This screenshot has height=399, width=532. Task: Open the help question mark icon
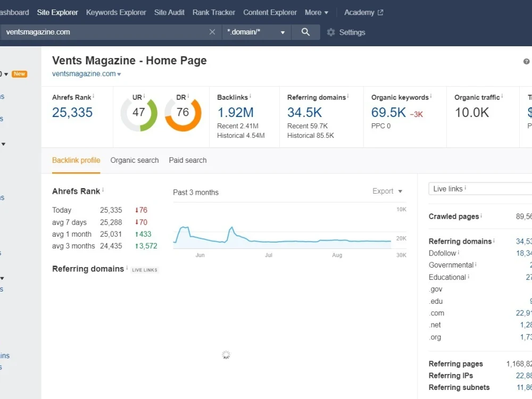point(526,61)
